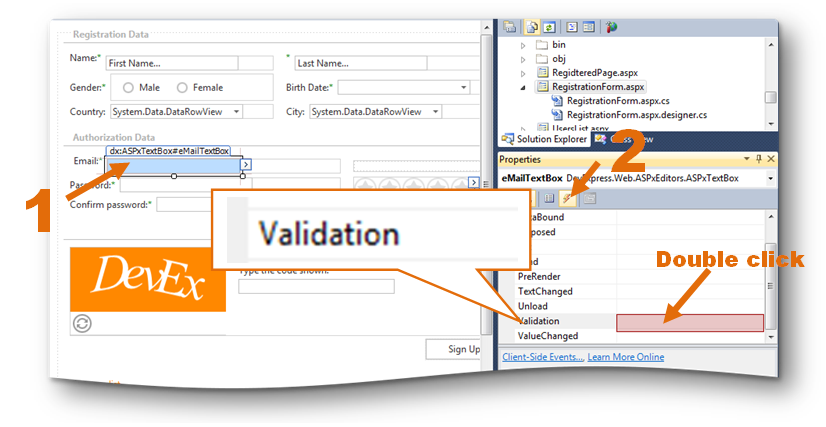Open the Client-Side Events... link

point(543,357)
